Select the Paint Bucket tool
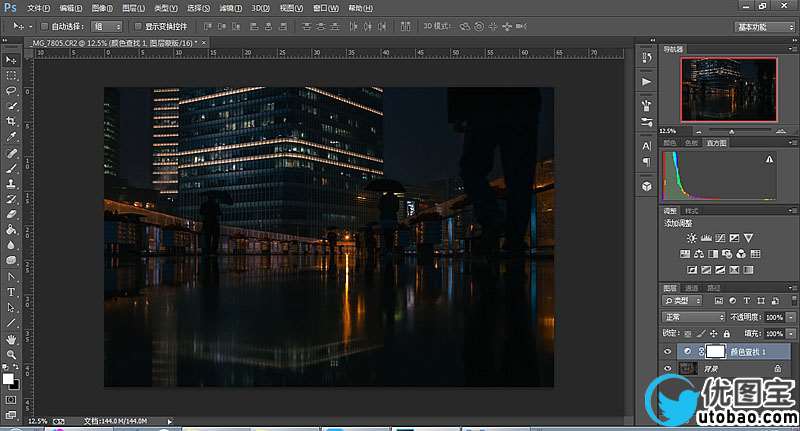The height and width of the screenshot is (431, 800). click(11, 230)
